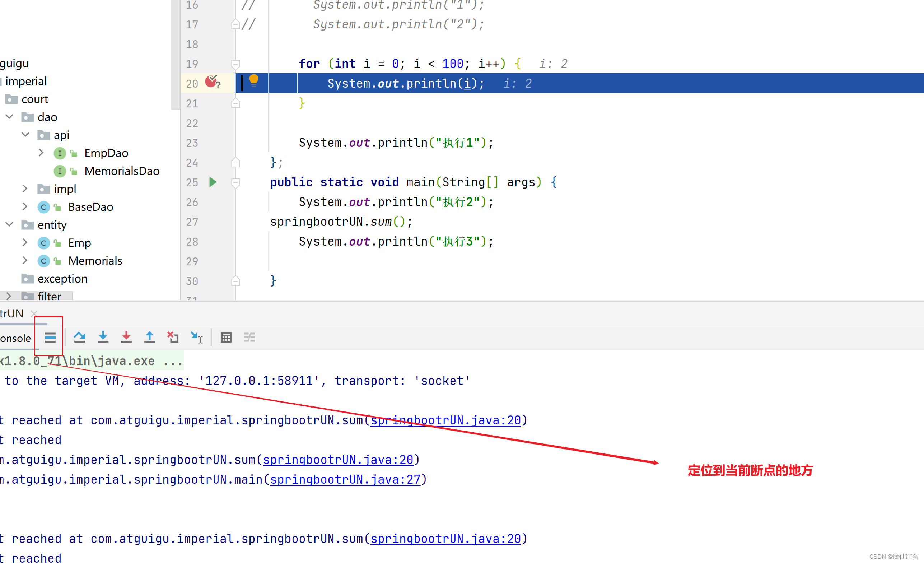This screenshot has width=924, height=563.
Task: Click the breakpoint marker on line 20
Action: [x=212, y=82]
